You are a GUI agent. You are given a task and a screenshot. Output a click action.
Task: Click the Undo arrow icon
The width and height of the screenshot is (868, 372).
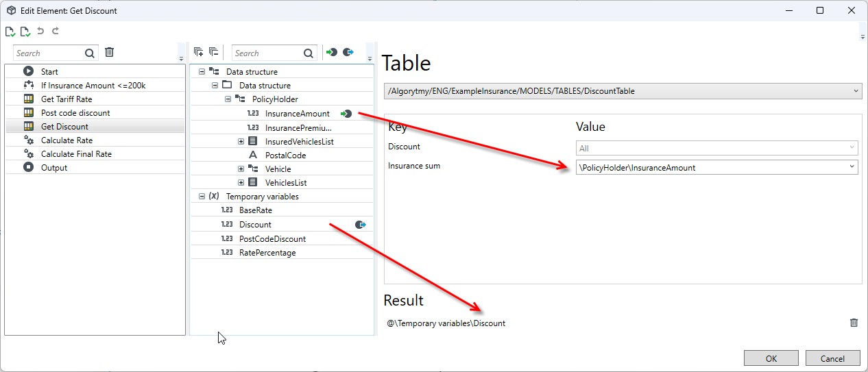[x=40, y=31]
